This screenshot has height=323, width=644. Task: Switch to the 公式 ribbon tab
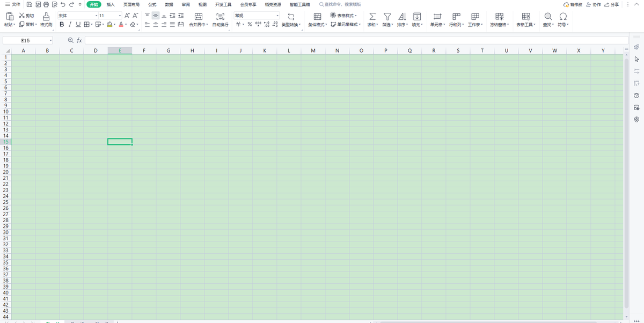click(152, 4)
